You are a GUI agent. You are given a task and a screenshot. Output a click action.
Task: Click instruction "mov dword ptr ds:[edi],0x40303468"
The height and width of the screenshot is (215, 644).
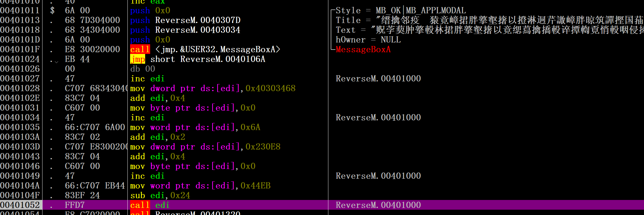(x=213, y=88)
